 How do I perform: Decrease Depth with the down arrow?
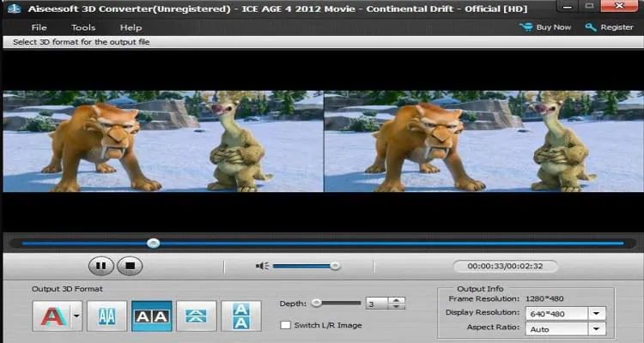click(397, 306)
